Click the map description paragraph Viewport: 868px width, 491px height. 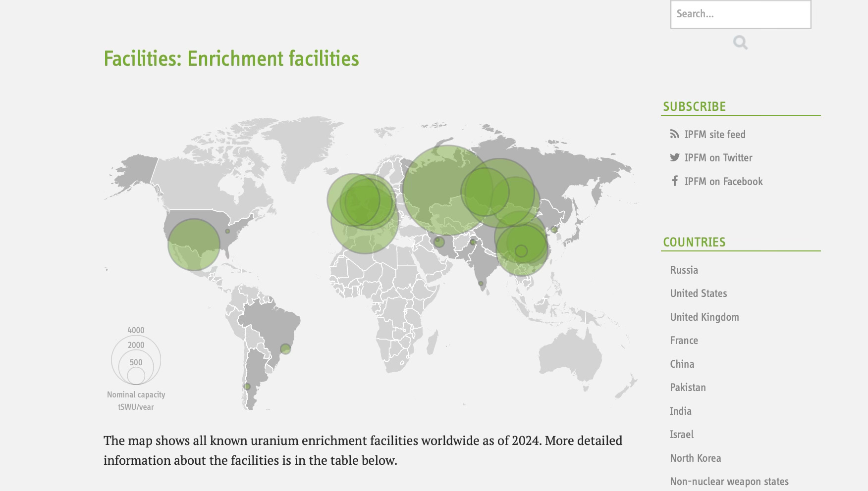pos(363,450)
